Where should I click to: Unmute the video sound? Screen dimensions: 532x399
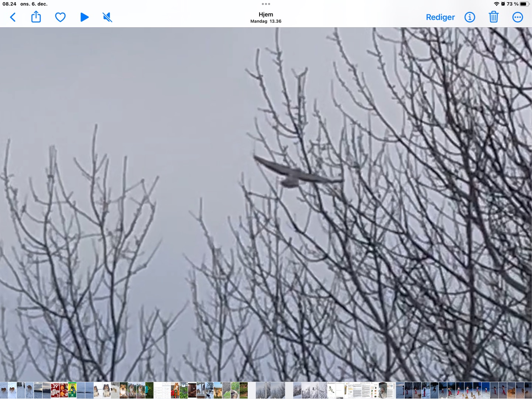coord(107,17)
